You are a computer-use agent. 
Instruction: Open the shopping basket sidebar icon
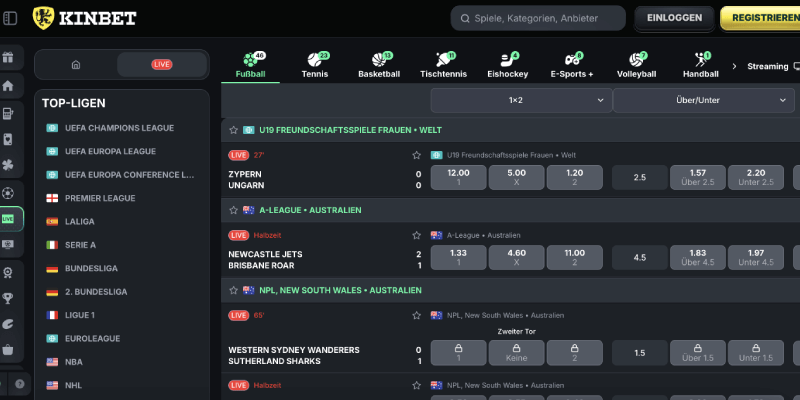point(8,350)
